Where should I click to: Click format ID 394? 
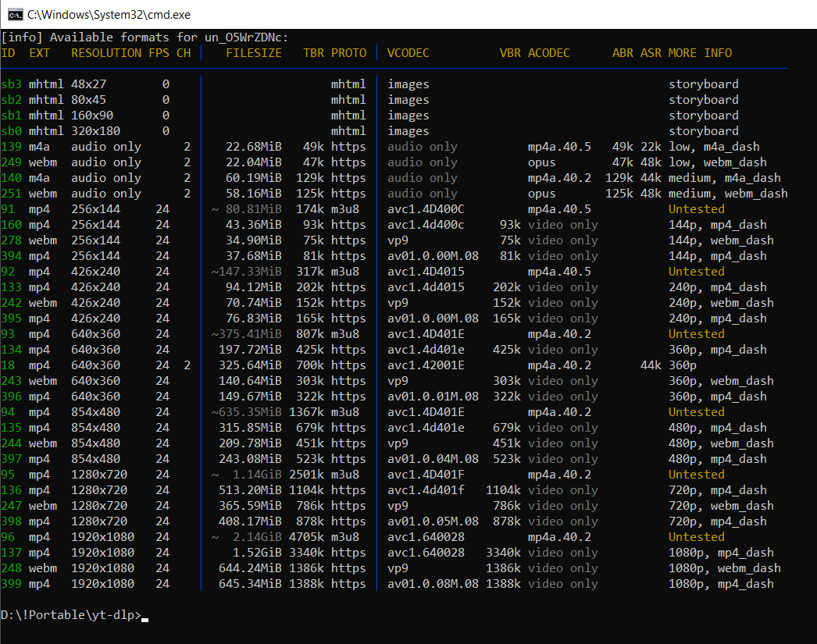[12, 256]
